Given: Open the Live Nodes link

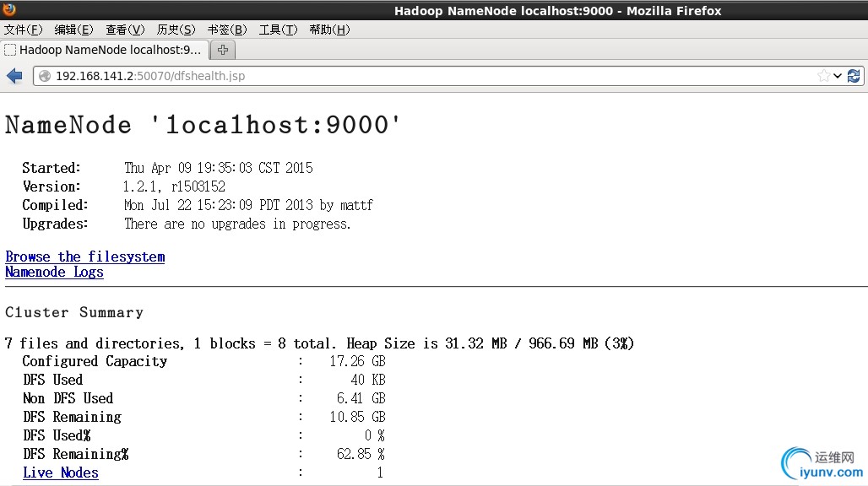Looking at the screenshot, I should (x=61, y=472).
